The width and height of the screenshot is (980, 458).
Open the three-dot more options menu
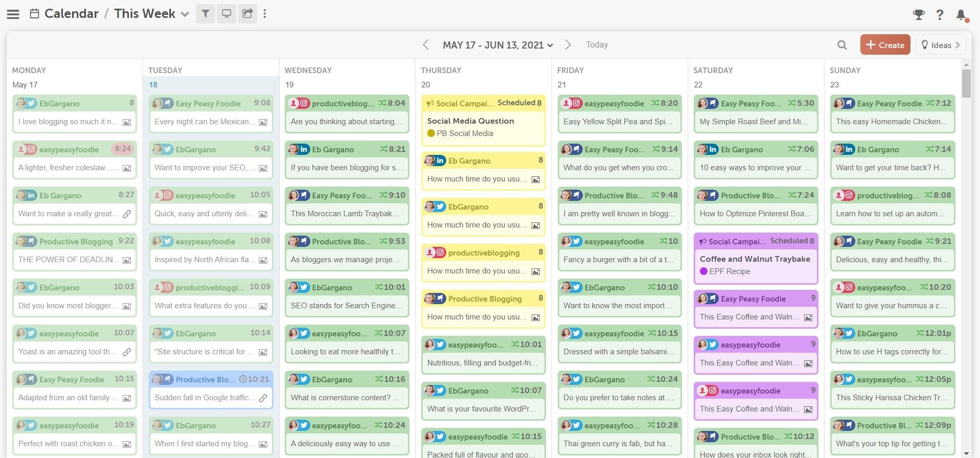point(265,14)
